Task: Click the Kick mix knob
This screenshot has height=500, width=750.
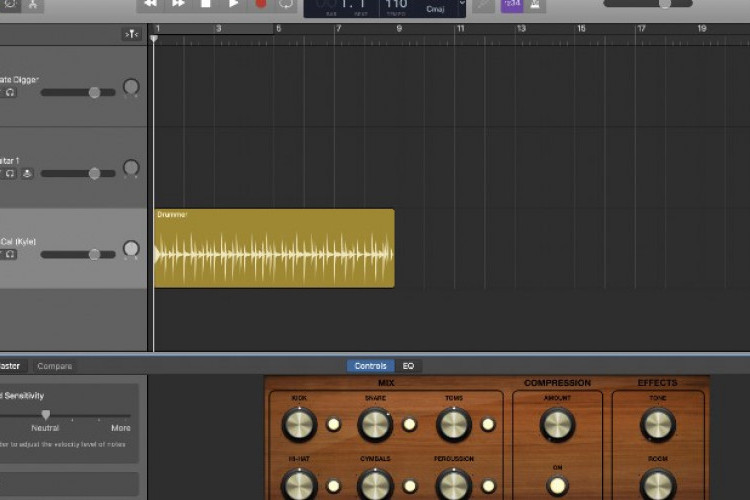Action: (299, 424)
